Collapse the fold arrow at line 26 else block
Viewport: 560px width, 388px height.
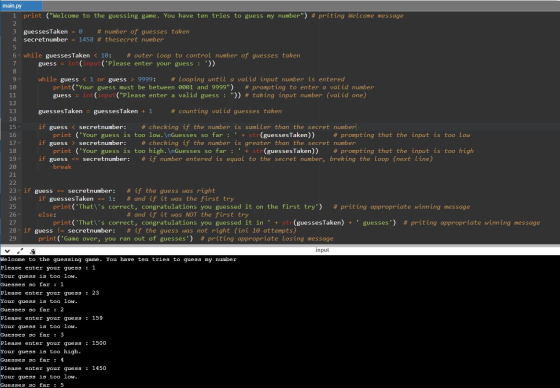[x=19, y=214]
